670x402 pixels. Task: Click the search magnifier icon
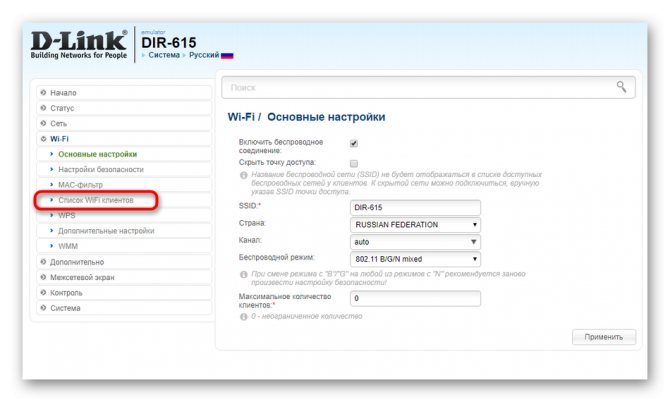pyautogui.click(x=621, y=87)
